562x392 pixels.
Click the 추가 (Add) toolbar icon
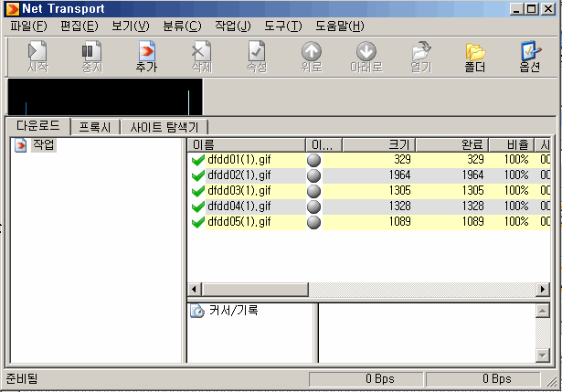click(x=146, y=51)
